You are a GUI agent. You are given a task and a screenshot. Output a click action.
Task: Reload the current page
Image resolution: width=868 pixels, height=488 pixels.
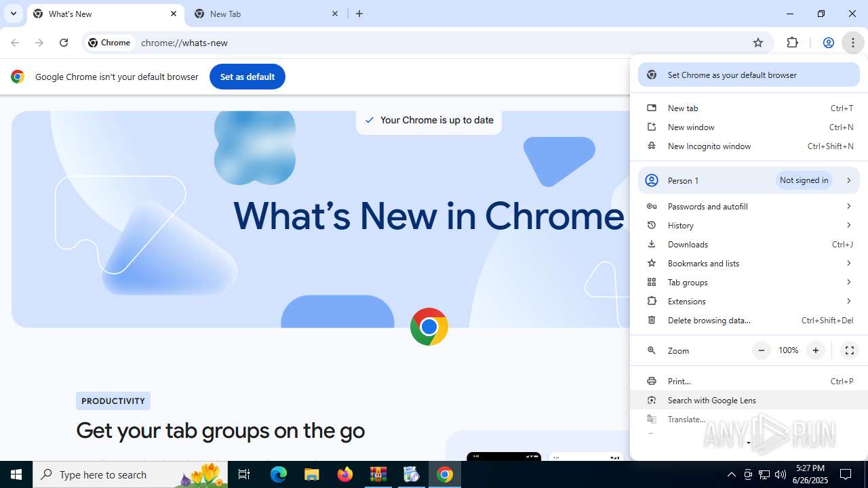pos(64,43)
